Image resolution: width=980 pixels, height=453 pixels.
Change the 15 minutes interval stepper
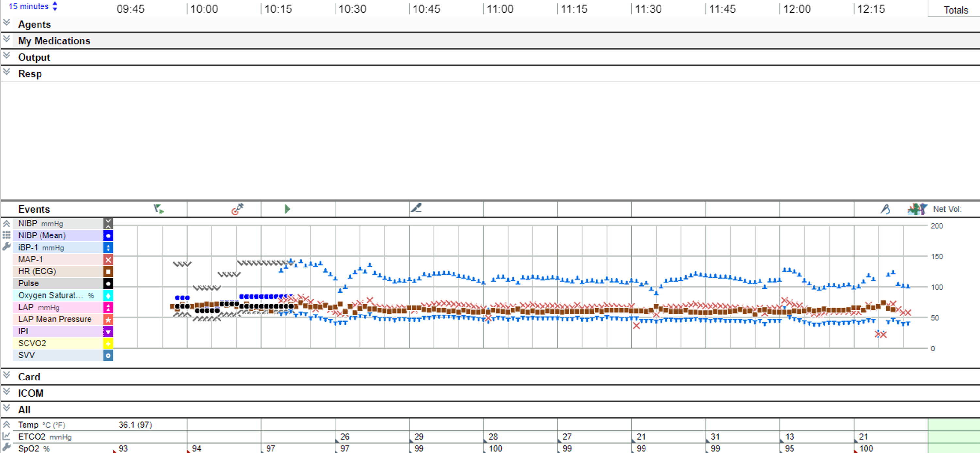pyautogui.click(x=55, y=6)
